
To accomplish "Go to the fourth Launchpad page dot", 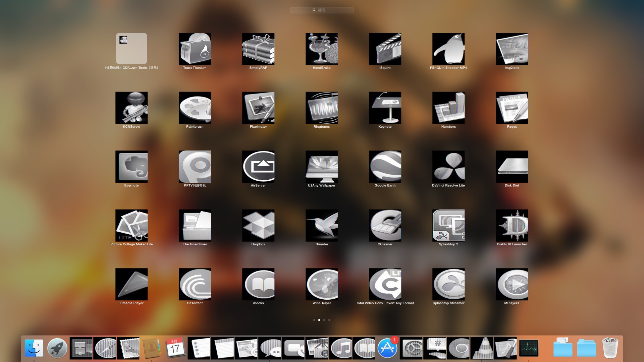I will [329, 320].
